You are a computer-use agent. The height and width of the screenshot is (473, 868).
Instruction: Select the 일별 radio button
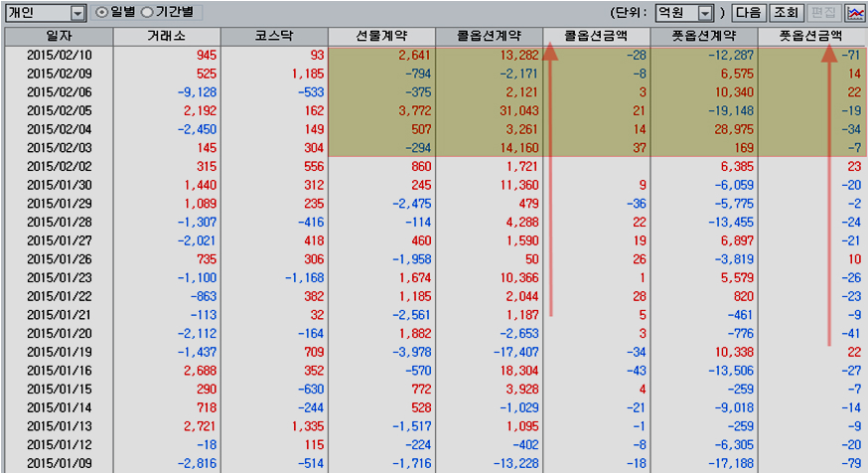(102, 13)
